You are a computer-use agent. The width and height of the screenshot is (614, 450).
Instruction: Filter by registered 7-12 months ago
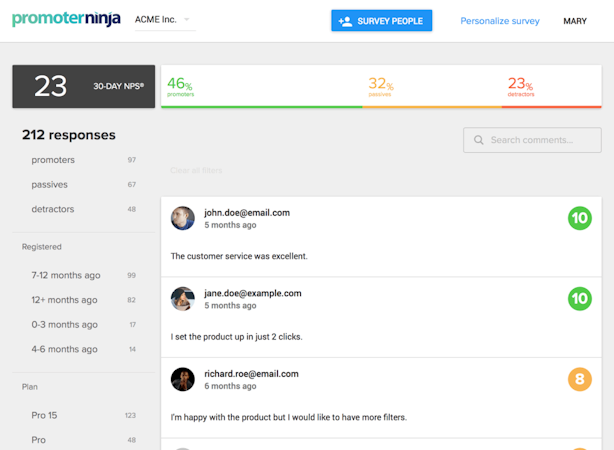click(x=66, y=275)
